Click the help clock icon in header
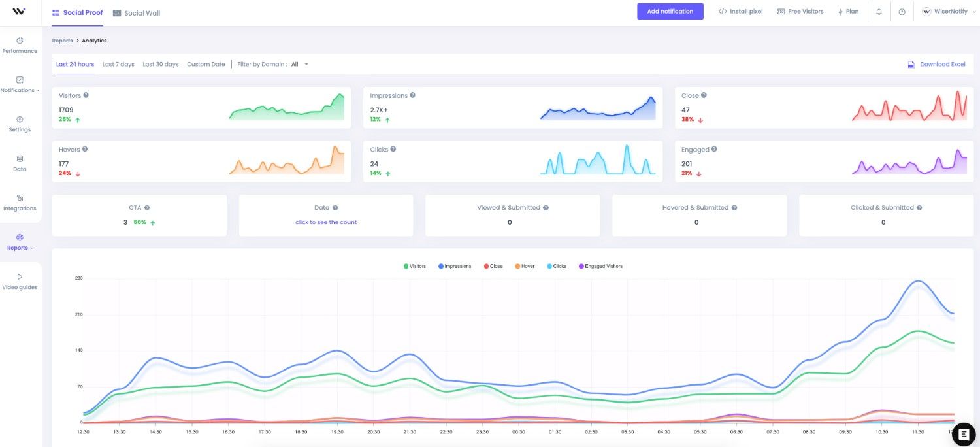This screenshot has width=980, height=447. (x=902, y=12)
